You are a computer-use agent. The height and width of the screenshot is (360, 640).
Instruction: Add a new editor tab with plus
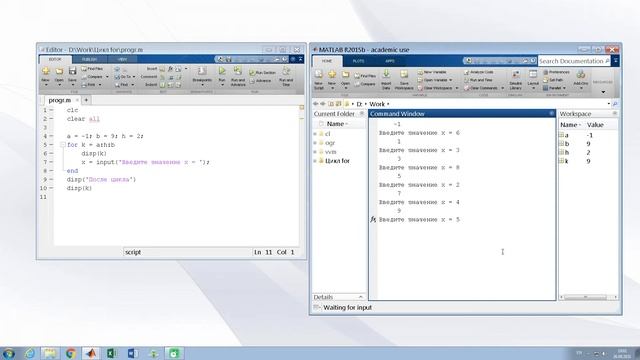(86, 100)
